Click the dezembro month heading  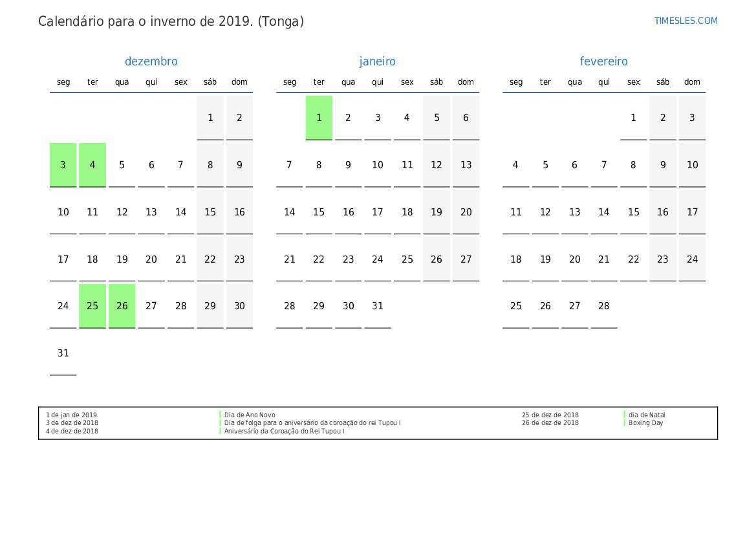[x=151, y=61]
